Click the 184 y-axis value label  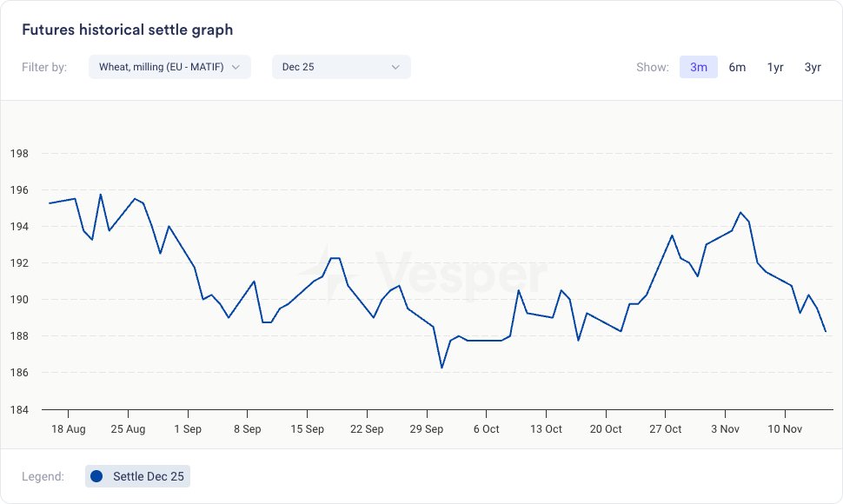[x=18, y=409]
